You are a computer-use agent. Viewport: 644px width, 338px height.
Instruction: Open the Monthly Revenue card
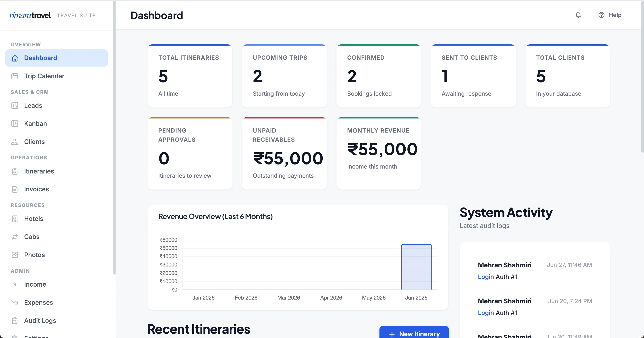tap(379, 154)
